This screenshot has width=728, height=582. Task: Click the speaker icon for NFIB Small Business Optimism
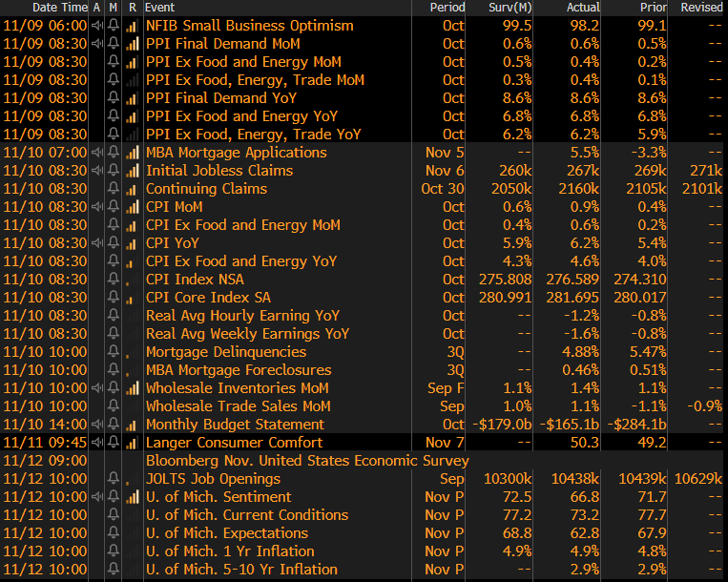click(x=96, y=26)
